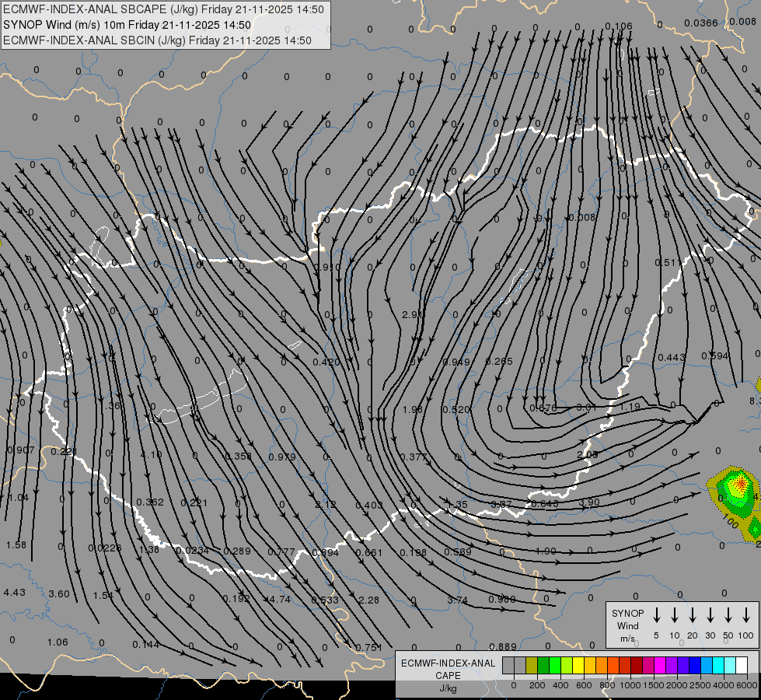Click the 0.403 value on the map
This screenshot has width=761, height=700.
click(369, 506)
